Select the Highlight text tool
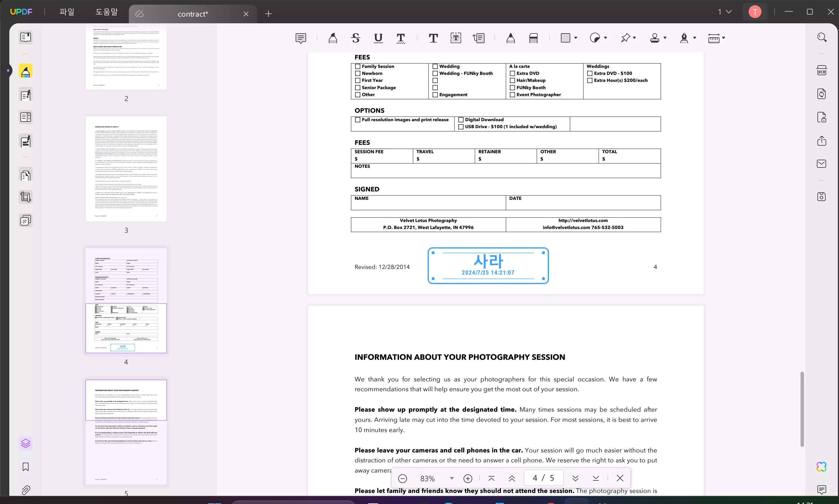Screen dimensions: 839x504 (x=333, y=38)
